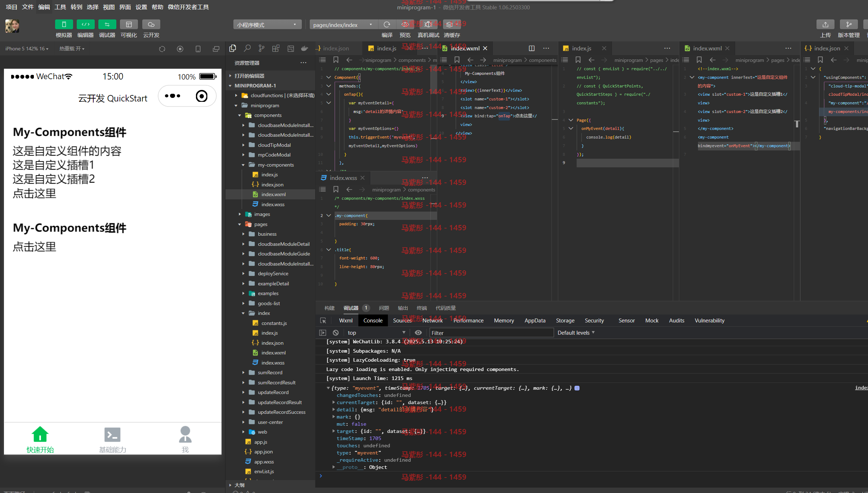Switch to the Wxml tab in debugger
The height and width of the screenshot is (493, 868).
pyautogui.click(x=346, y=320)
